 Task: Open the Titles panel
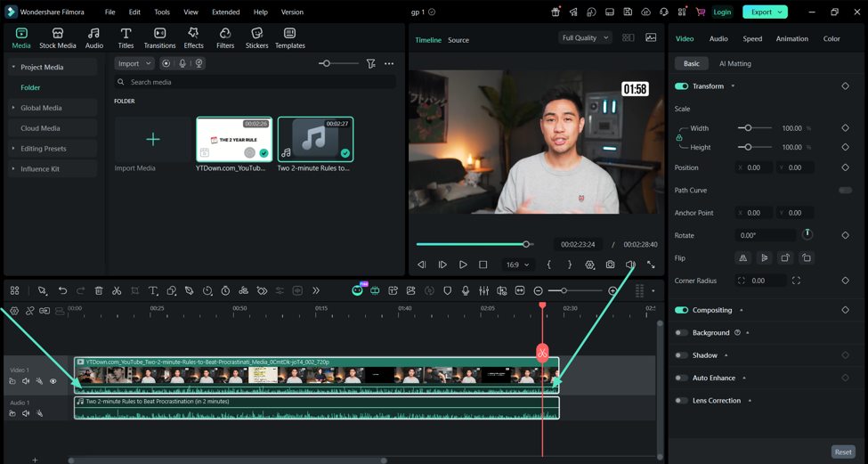(x=126, y=38)
